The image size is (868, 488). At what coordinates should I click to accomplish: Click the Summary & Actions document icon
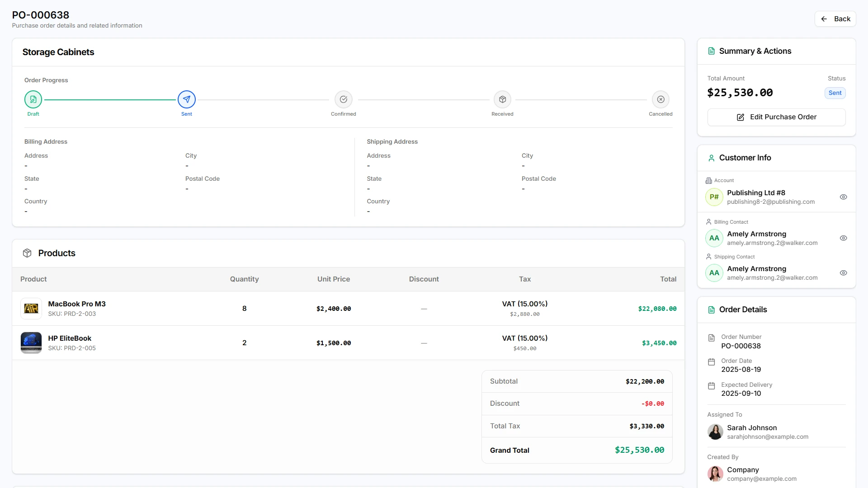711,51
